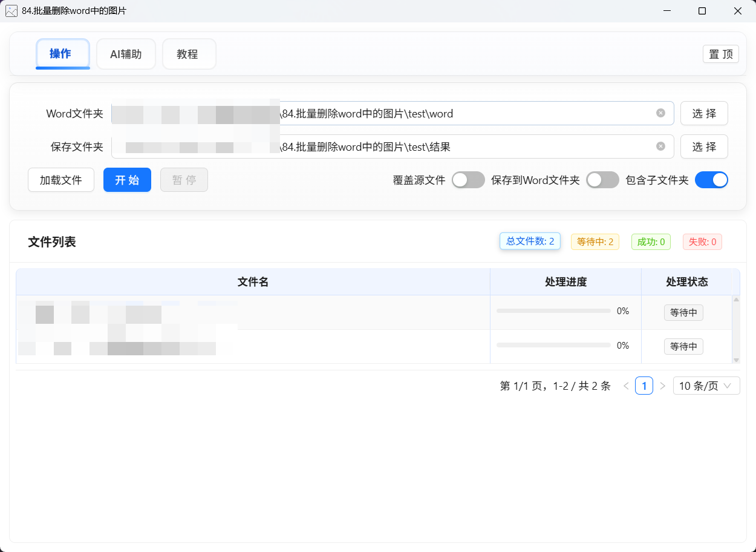Toggle the 覆盖源文件 switch on
This screenshot has width=756, height=552.
pos(468,180)
